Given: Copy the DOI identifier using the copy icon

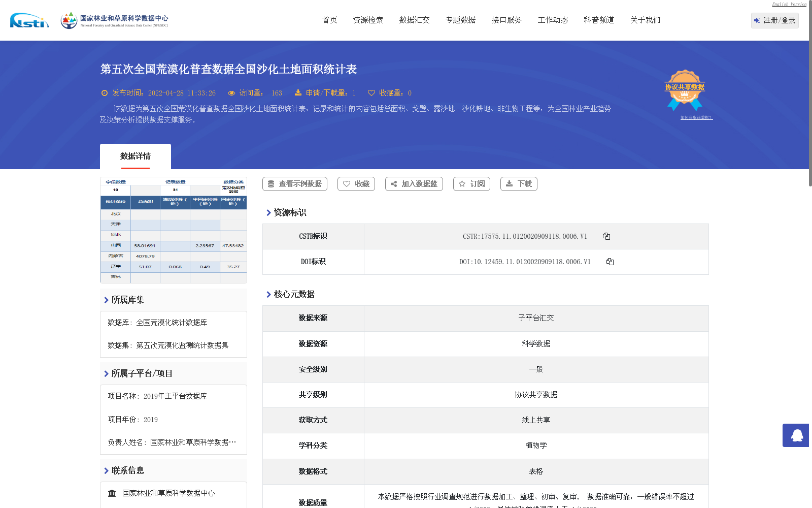Looking at the screenshot, I should click(610, 262).
